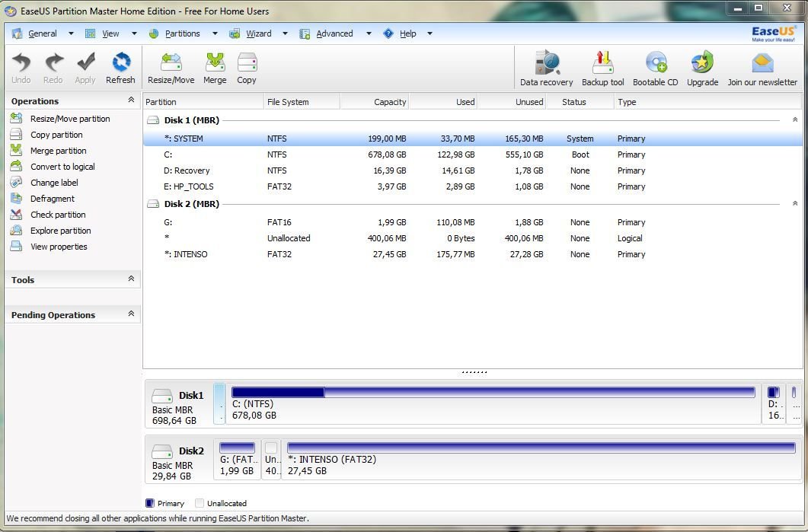Screen dimensions: 808x532
Task: Click the Defragment sidebar icon
Action: click(x=17, y=199)
